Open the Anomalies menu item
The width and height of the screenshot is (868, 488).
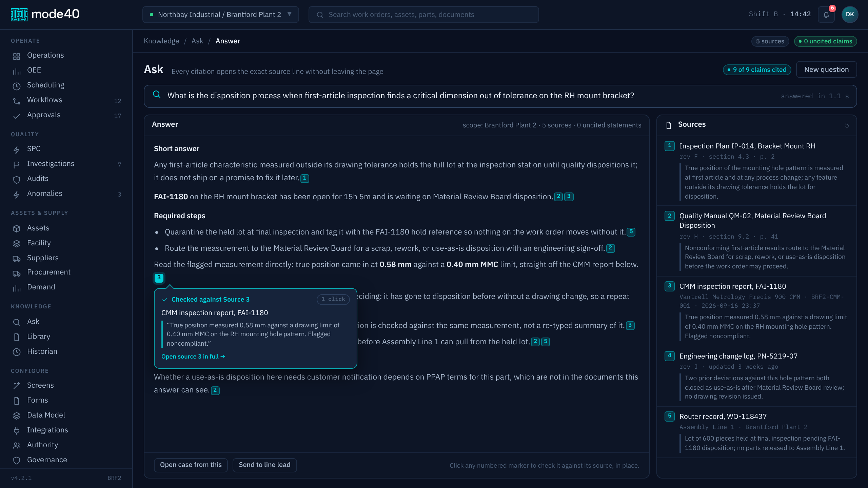click(x=66, y=194)
